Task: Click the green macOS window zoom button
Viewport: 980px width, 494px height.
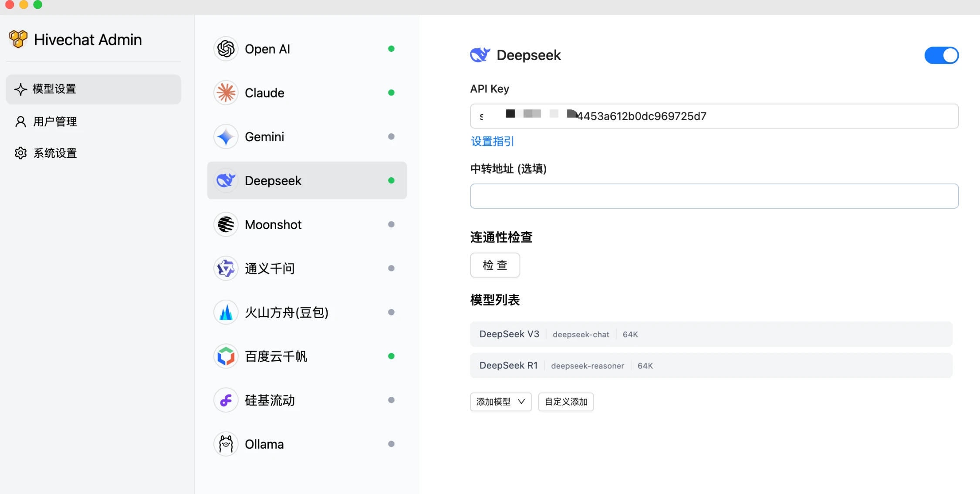Action: 38,4
